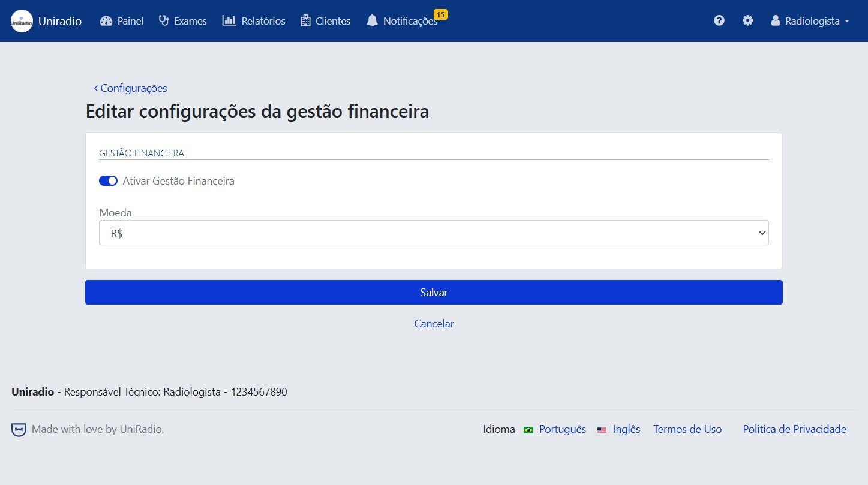868x485 pixels.
Task: Navigate to Relatórios
Action: click(x=254, y=21)
